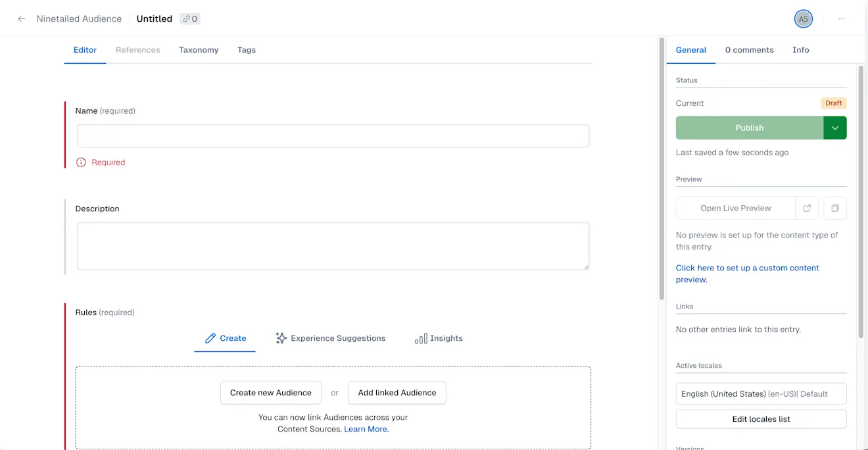Open the AS user avatar

point(803,18)
